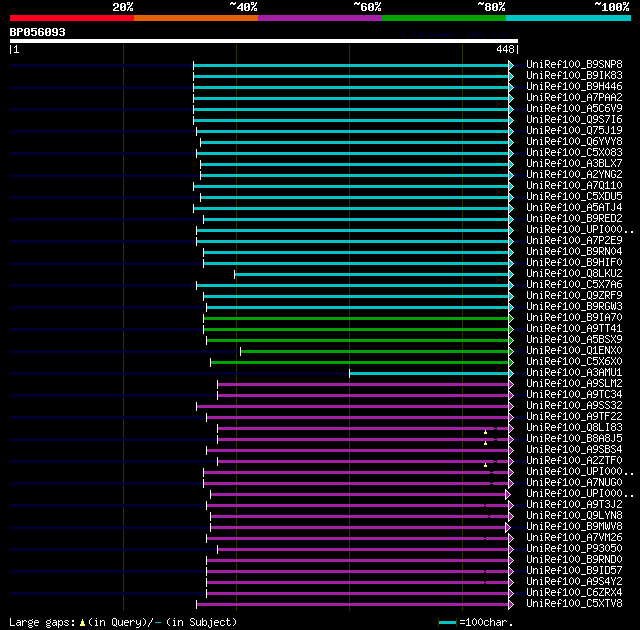
Task: Click the yellow gap marker on Q8LI83 row
Action: click(485, 432)
